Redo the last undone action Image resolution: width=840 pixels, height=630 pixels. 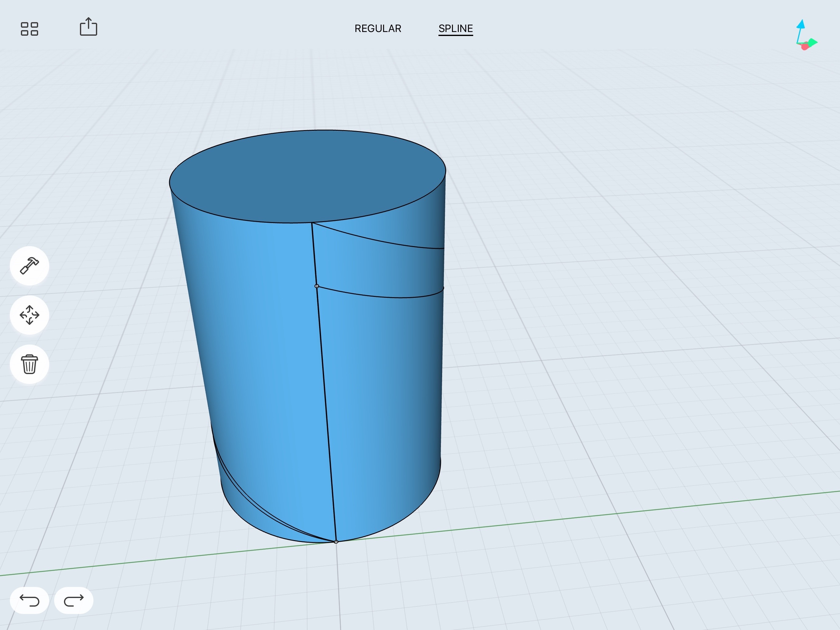click(74, 600)
